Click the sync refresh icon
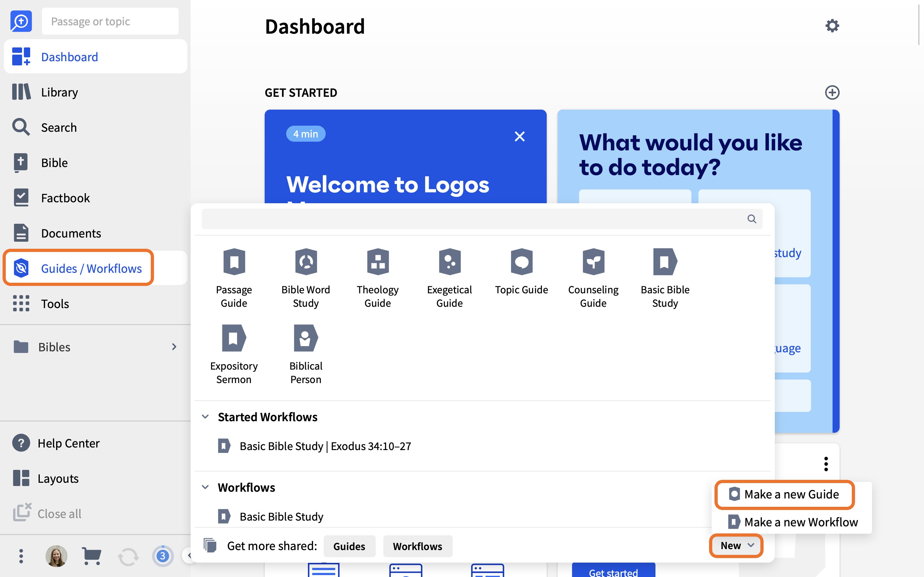Viewport: 924px width, 577px height. coord(128,557)
